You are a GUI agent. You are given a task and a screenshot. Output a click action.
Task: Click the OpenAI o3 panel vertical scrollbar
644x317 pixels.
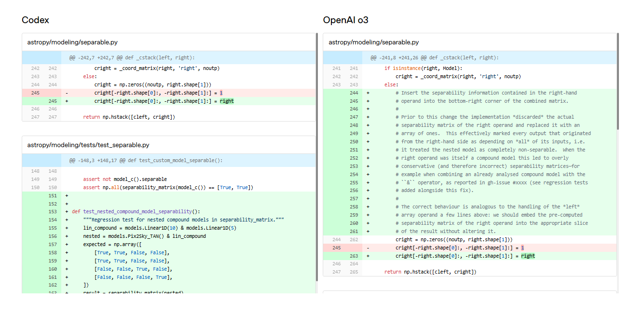(x=618, y=81)
